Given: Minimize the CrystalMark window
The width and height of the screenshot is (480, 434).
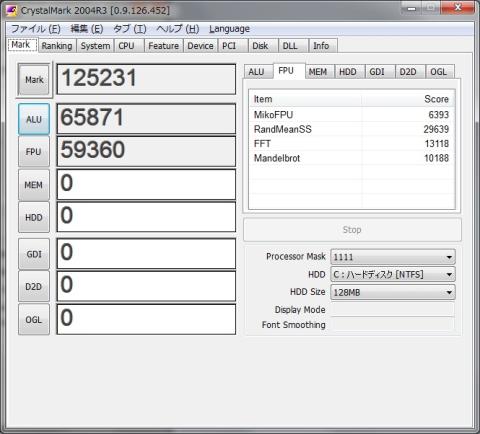Looking at the screenshot, I should (412, 8).
